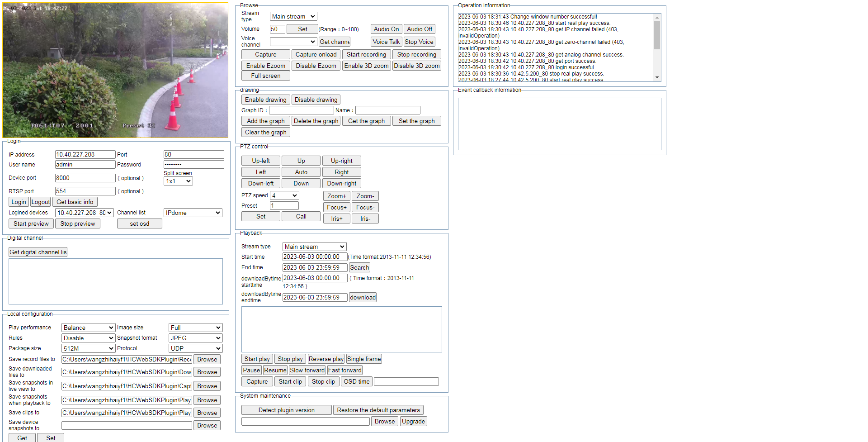
Task: Click Reverse play button
Action: pyautogui.click(x=326, y=359)
